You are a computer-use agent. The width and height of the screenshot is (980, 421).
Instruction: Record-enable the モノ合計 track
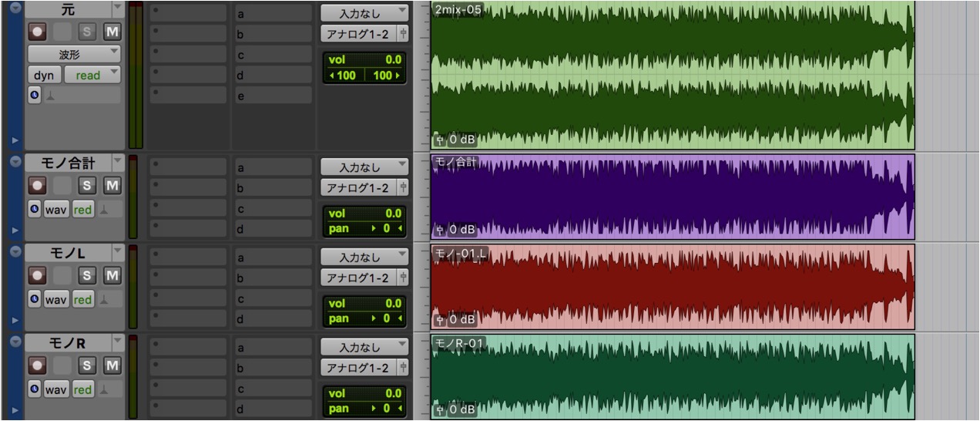tap(36, 185)
